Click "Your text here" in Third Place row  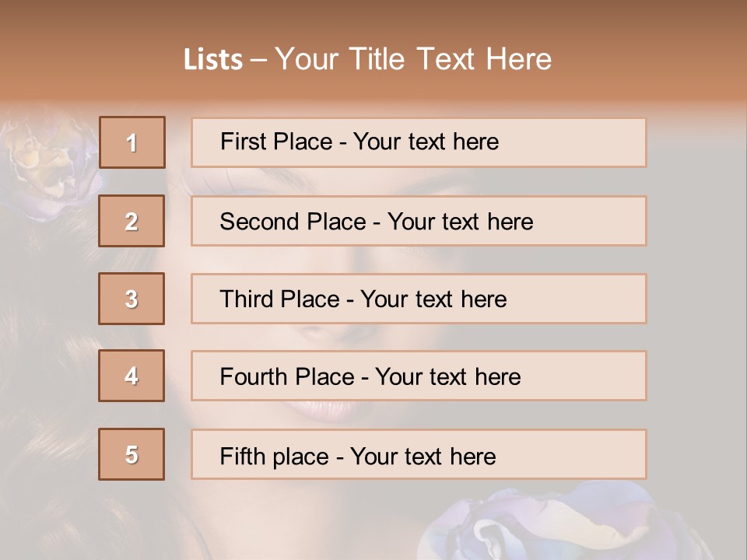[433, 299]
